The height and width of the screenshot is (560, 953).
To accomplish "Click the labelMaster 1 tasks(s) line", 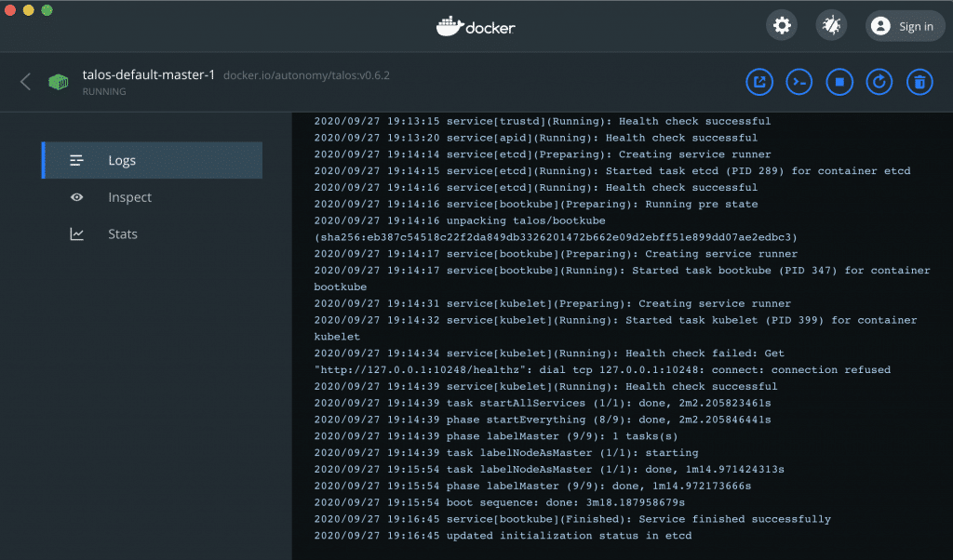I will pos(495,436).
